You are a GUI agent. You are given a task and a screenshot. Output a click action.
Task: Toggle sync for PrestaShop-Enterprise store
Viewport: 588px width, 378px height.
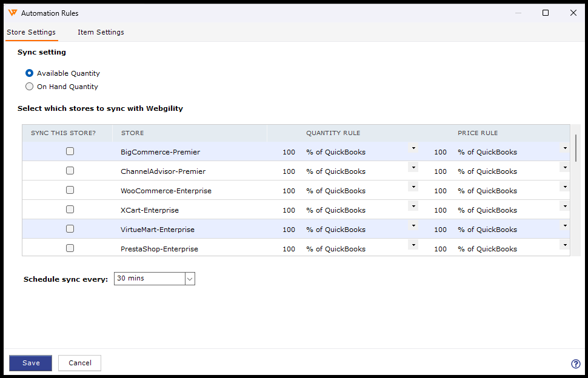tap(70, 248)
